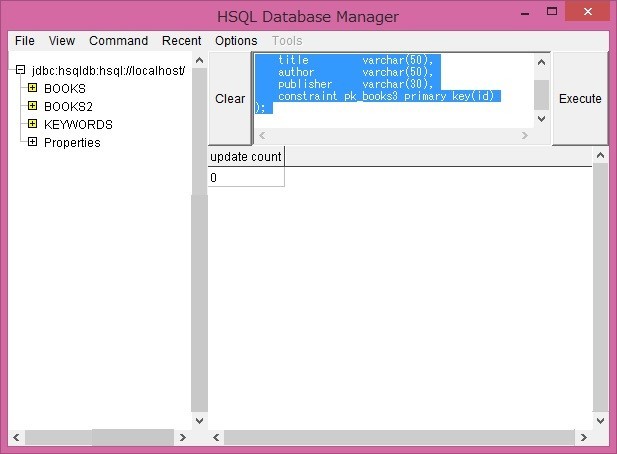Open the Options menu
Screen dimensions: 617x454
click(x=236, y=41)
